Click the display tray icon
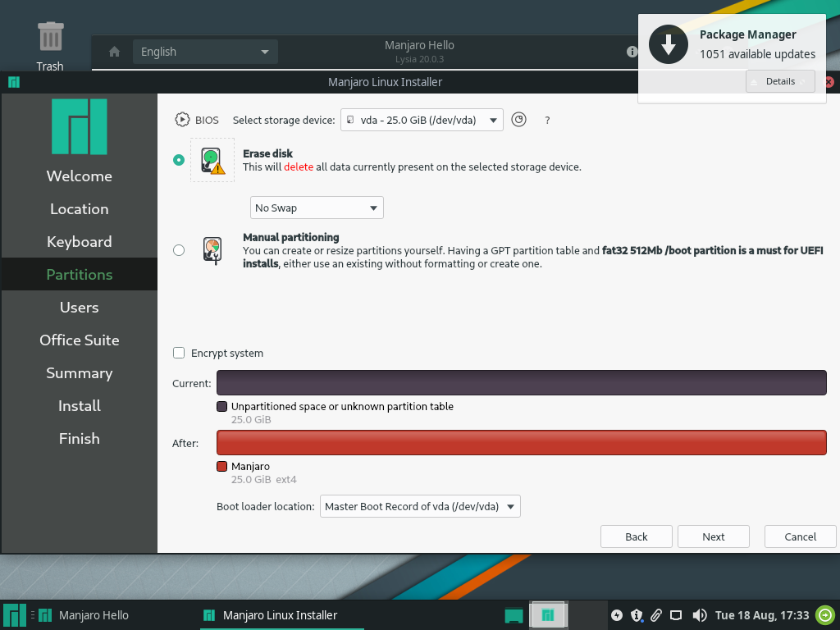This screenshot has width=840, height=630. coord(676,615)
